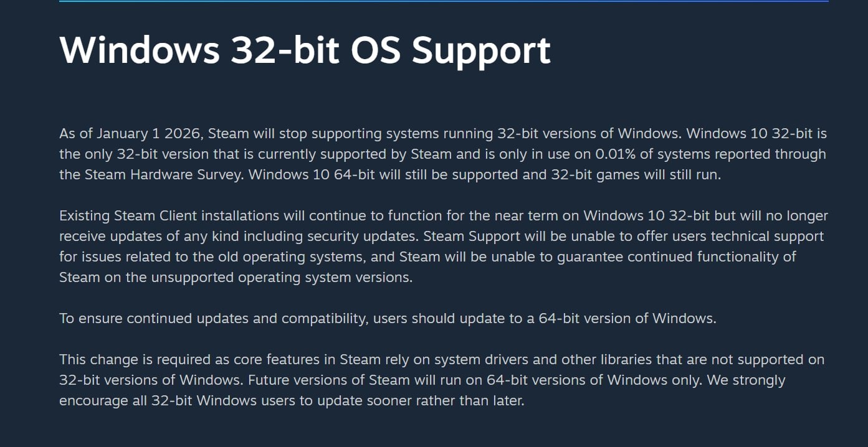Screen dimensions: 868x447
Task: Click the "Windows 32-bit OS Support" heading
Action: [x=305, y=49]
